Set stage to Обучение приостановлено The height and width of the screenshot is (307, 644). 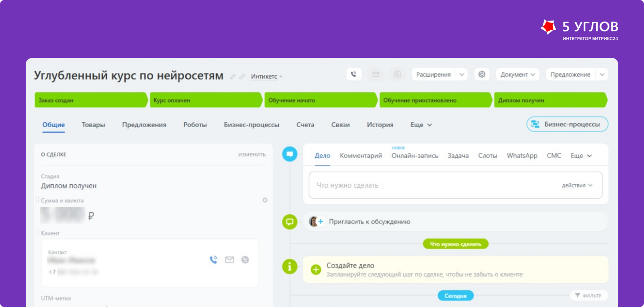tap(436, 100)
